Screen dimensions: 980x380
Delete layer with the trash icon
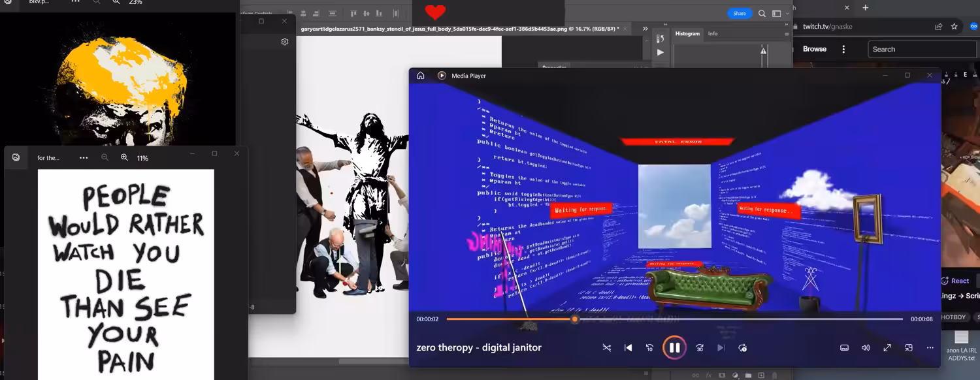point(775,375)
